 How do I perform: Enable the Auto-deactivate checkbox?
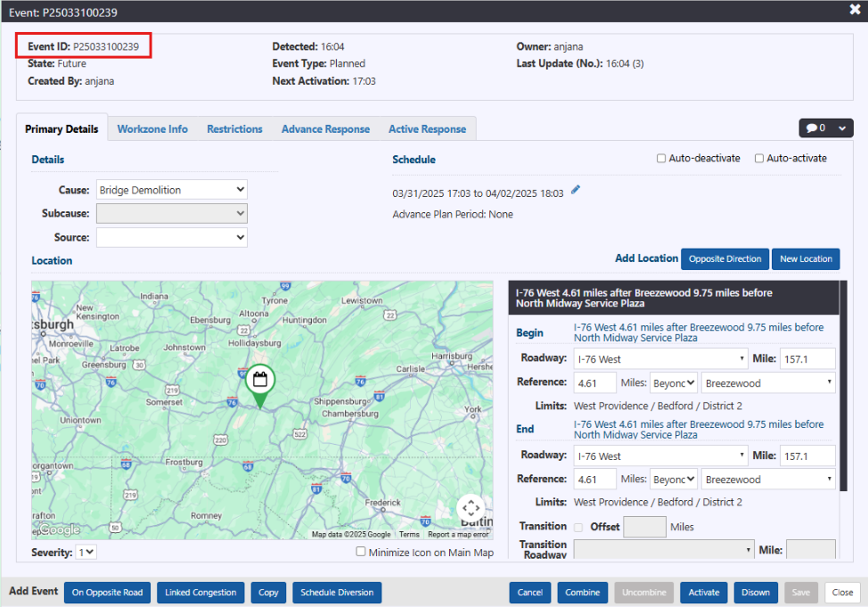click(661, 159)
